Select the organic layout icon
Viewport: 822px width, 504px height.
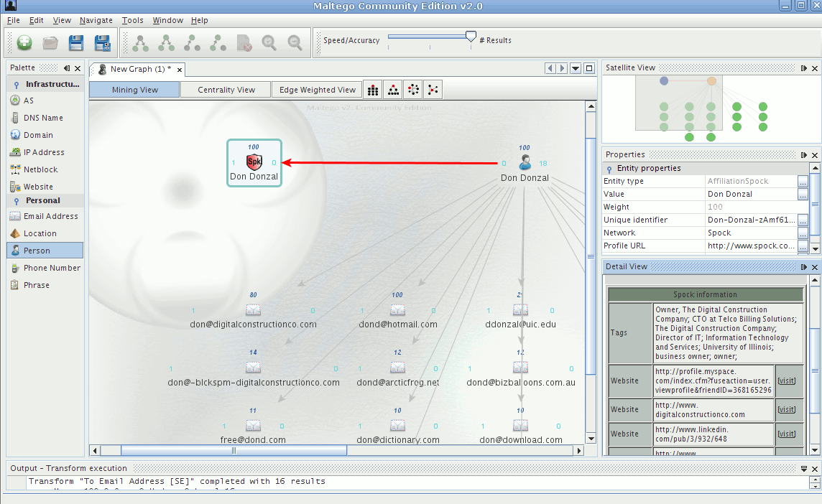tap(433, 90)
